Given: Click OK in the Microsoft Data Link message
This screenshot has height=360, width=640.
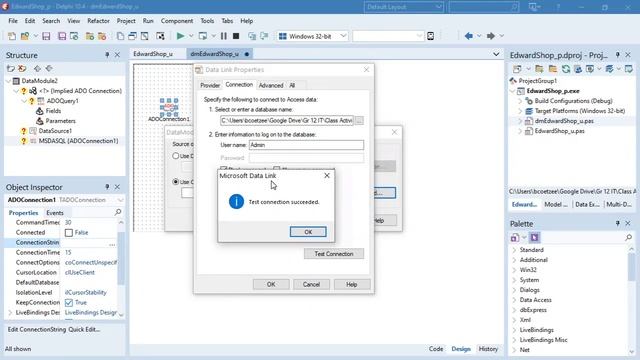Looking at the screenshot, I should 308,232.
